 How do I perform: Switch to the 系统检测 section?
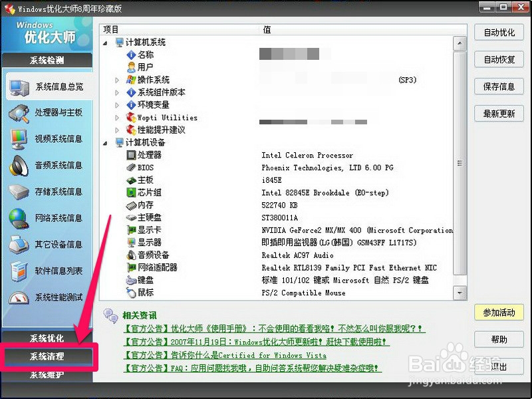pos(47,61)
